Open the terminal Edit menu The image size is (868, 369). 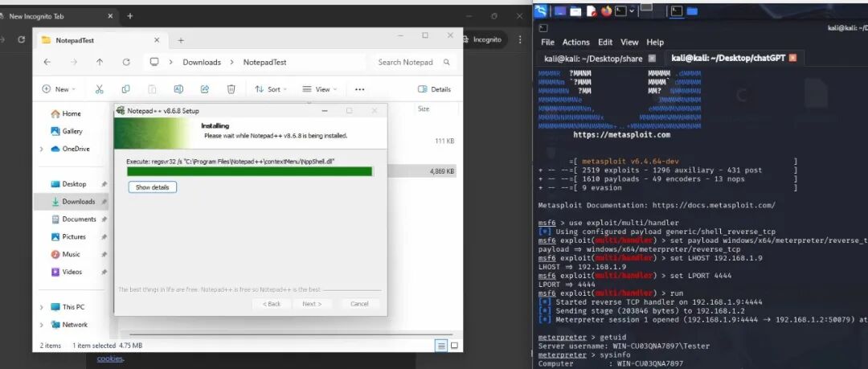(x=605, y=42)
